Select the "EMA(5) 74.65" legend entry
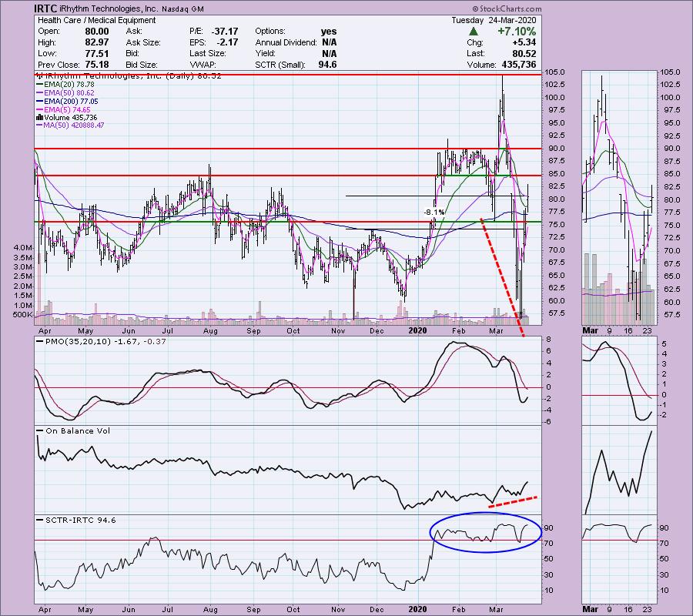 click(x=63, y=109)
